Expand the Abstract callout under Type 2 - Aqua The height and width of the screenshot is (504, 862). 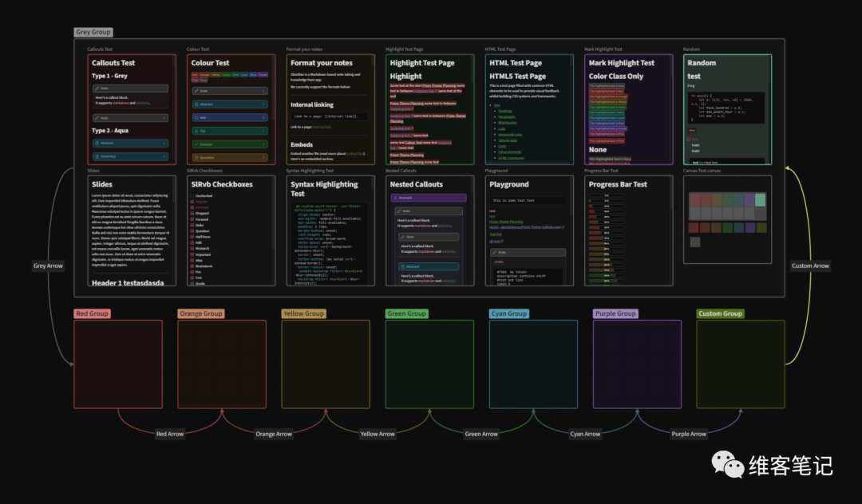point(164,144)
